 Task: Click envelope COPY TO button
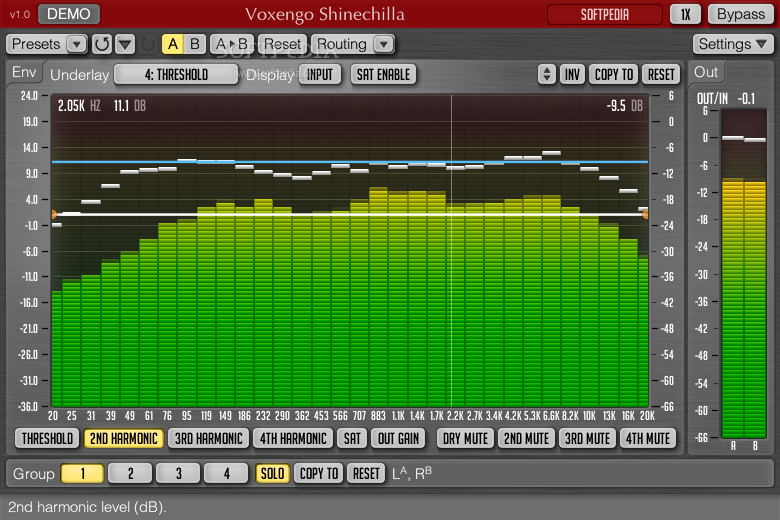click(x=614, y=75)
